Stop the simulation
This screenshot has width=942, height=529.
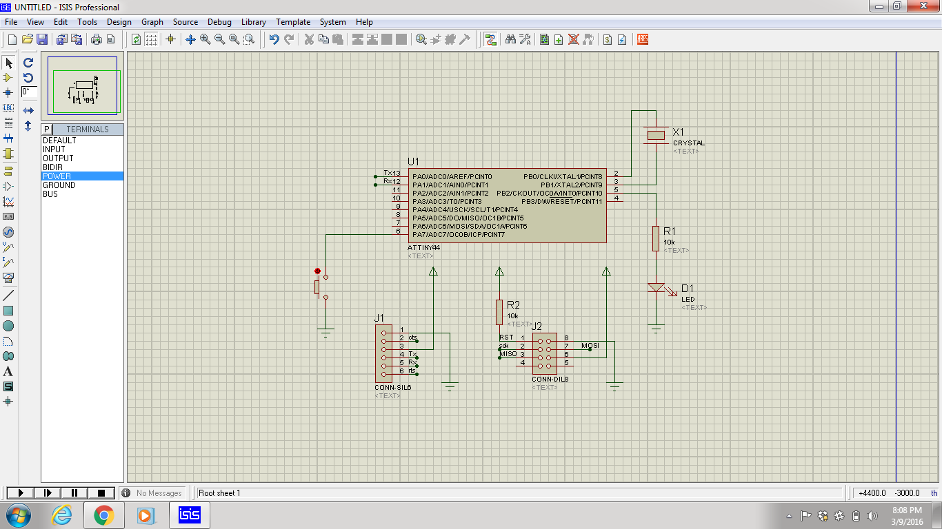[x=101, y=493]
